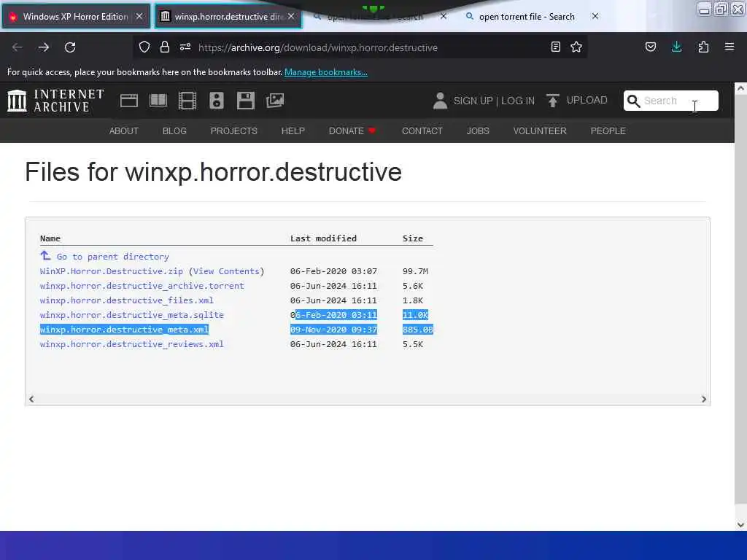Open winxp.horror.destructive_files.xml
747x560 pixels.
pyautogui.click(x=127, y=300)
